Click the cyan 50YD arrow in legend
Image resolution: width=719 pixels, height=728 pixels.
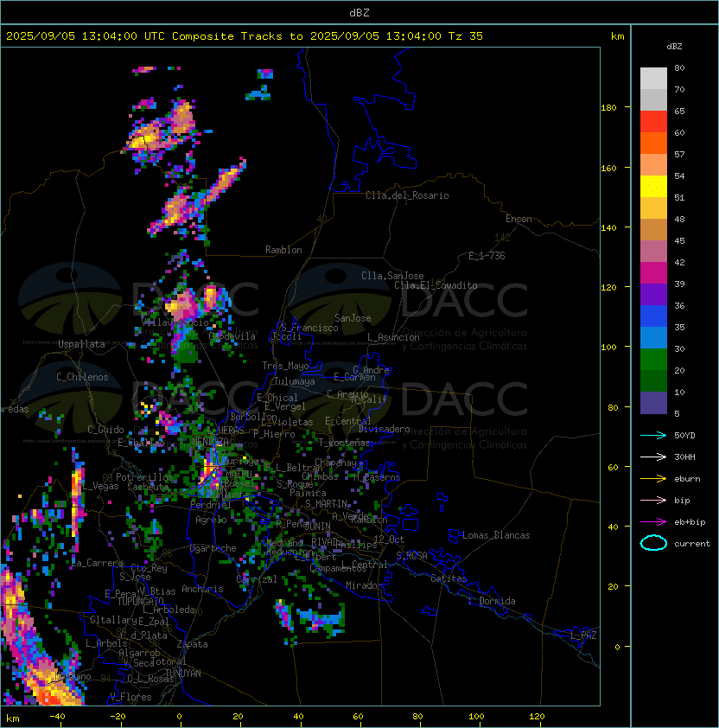653,436
